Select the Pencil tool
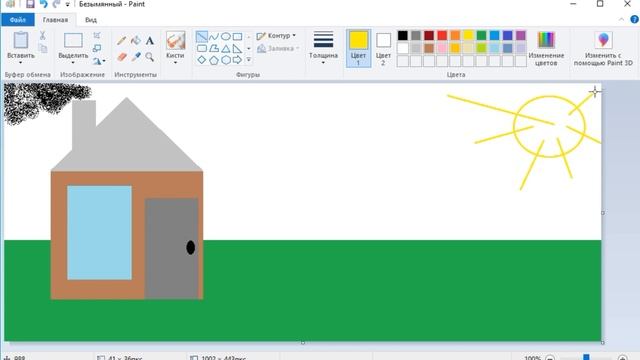Image resolution: width=640 pixels, height=360 pixels. 121,40
